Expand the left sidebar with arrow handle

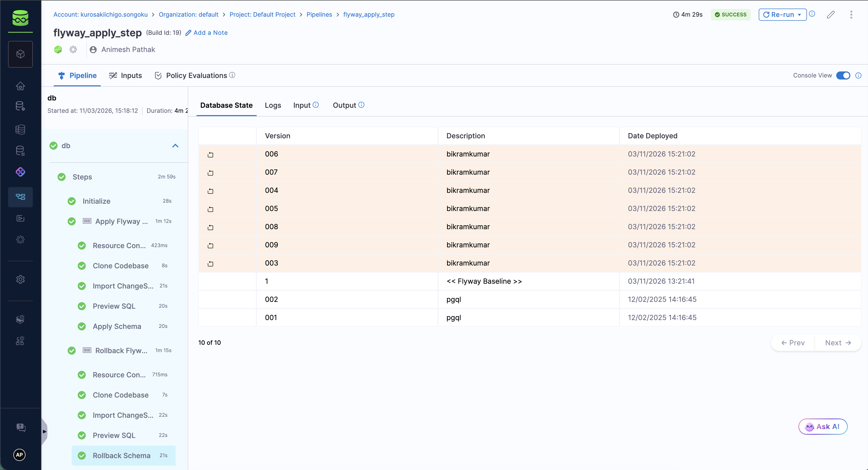coord(44,431)
